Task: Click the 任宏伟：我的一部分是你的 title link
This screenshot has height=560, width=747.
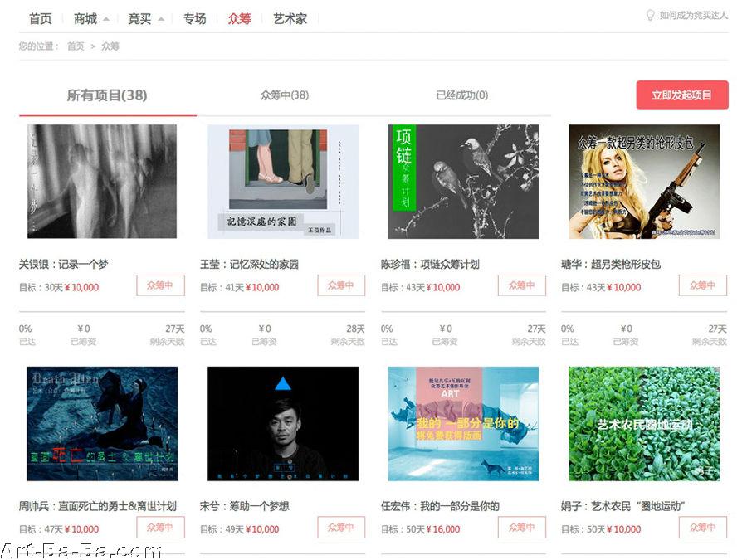Action: click(440, 506)
